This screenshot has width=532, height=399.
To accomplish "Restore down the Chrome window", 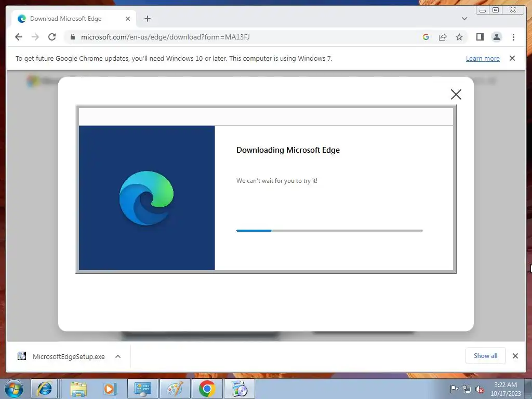I will click(x=495, y=10).
